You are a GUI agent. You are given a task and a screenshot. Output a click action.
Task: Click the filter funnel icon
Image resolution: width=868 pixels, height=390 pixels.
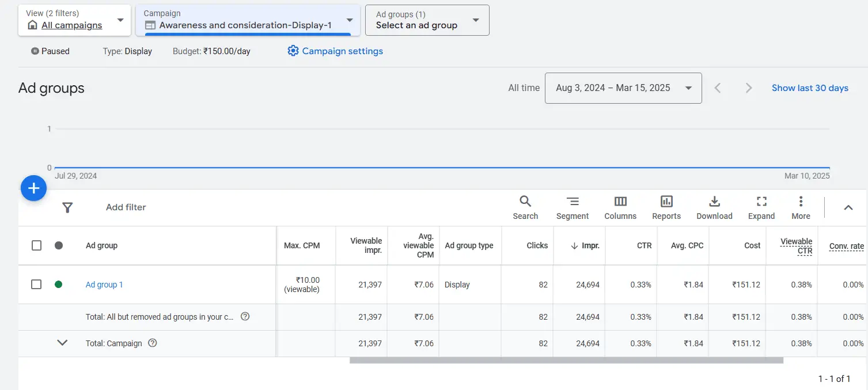[67, 207]
